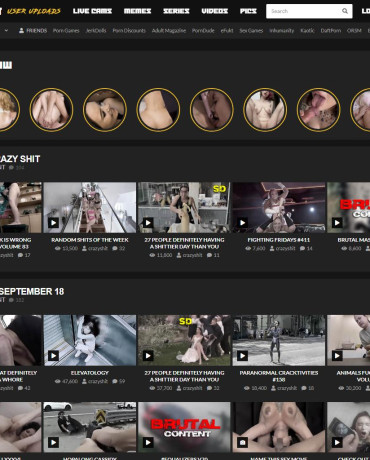Play the Brutal Content video in bottom row
Image resolution: width=370 pixels, height=460 pixels.
click(x=148, y=442)
